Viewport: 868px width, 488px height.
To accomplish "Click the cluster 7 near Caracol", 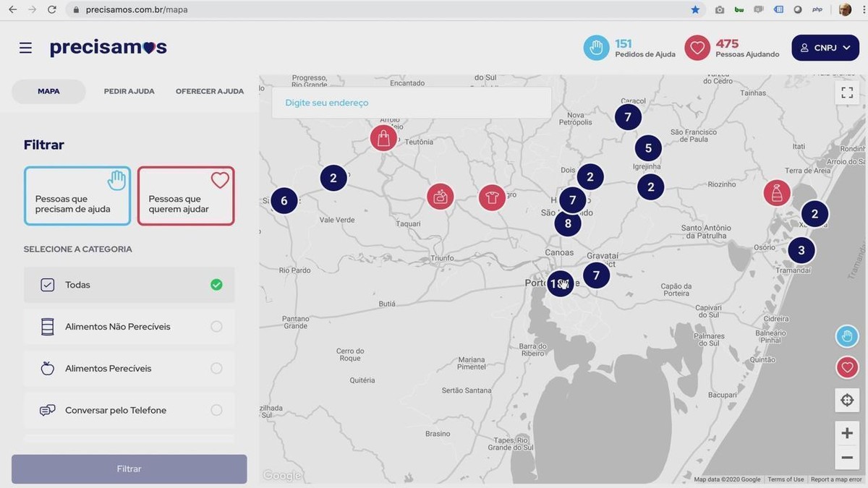I will pos(628,117).
